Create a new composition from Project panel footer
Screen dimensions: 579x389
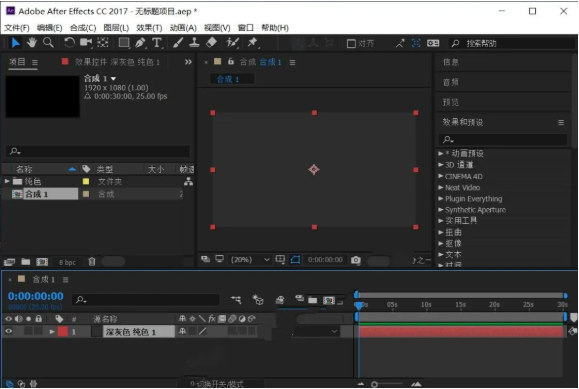42,262
